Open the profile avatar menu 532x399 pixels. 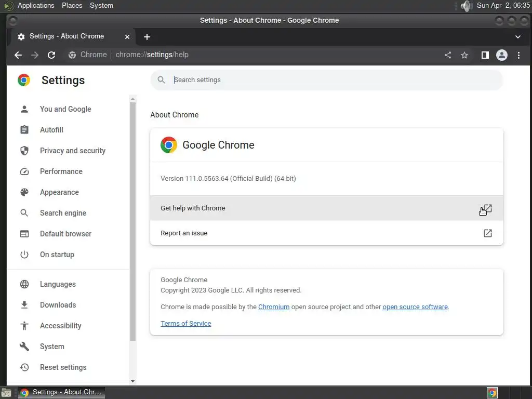coord(502,55)
